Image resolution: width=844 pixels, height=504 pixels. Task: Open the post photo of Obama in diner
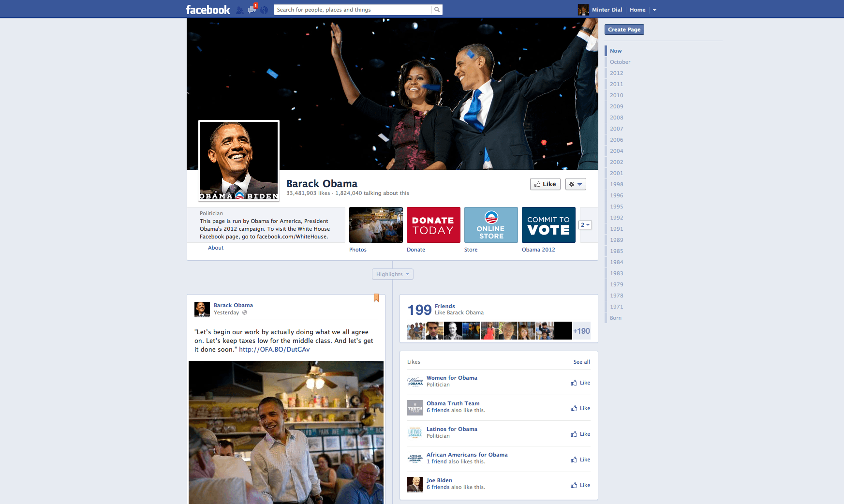point(286,432)
